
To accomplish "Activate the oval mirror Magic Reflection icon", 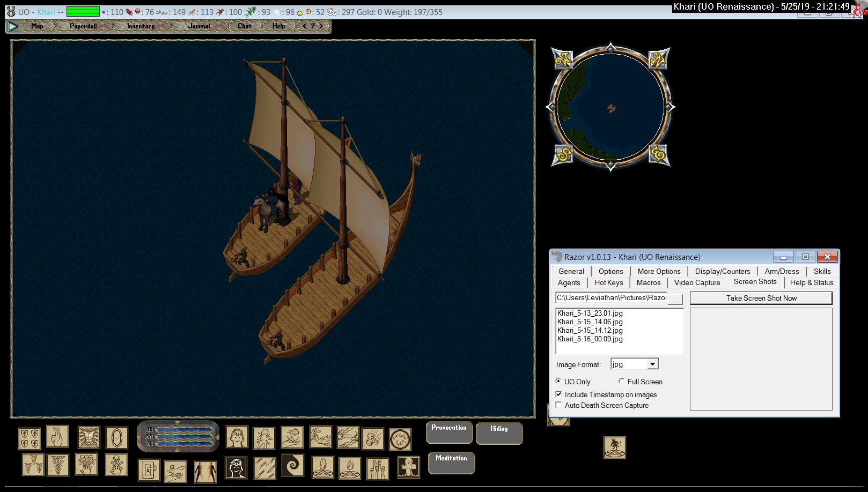I will click(117, 438).
